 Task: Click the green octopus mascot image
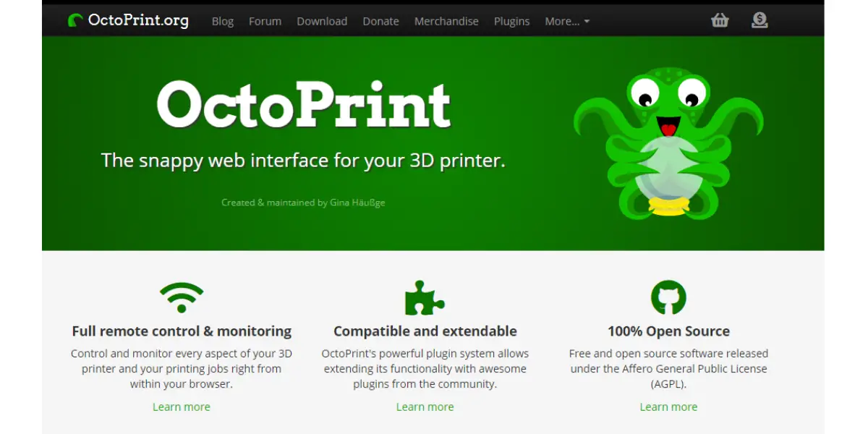669,143
